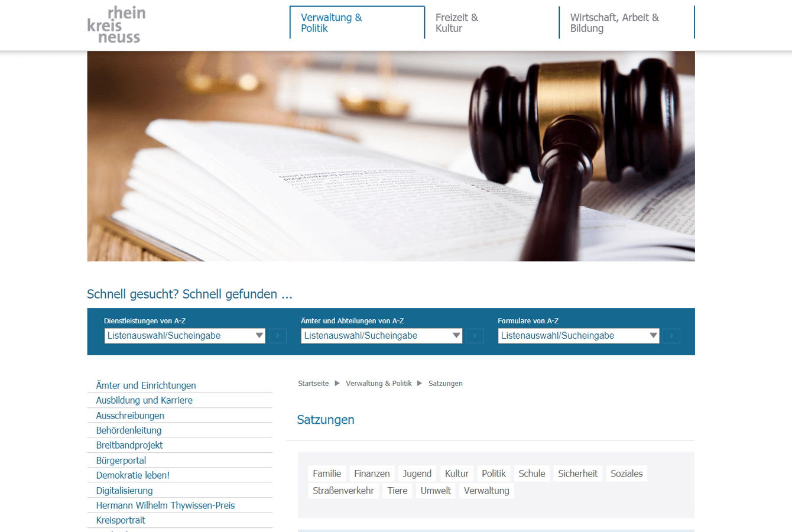Go to Wirtschaft, Arbeit & Bildung
Screen dimensions: 792x532
(625, 22)
